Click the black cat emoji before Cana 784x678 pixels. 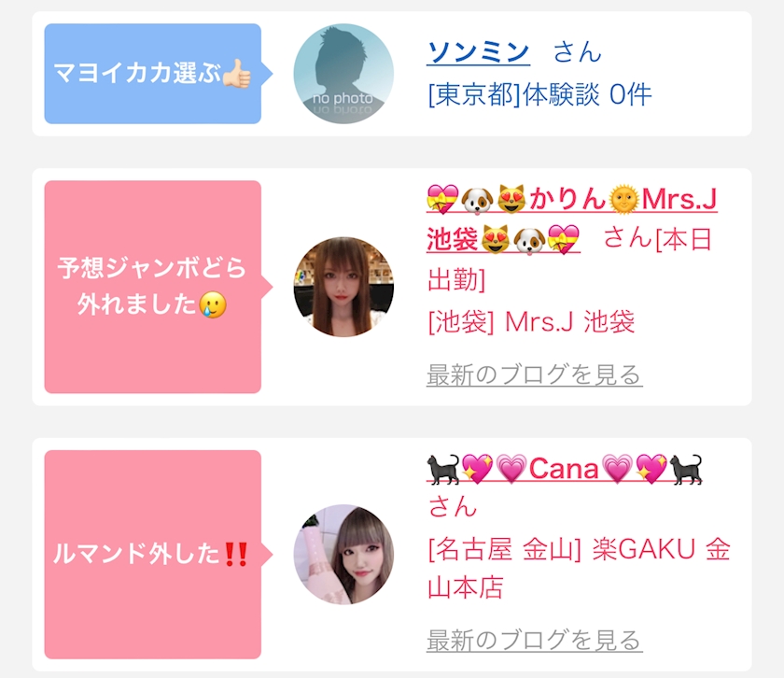[x=443, y=470]
